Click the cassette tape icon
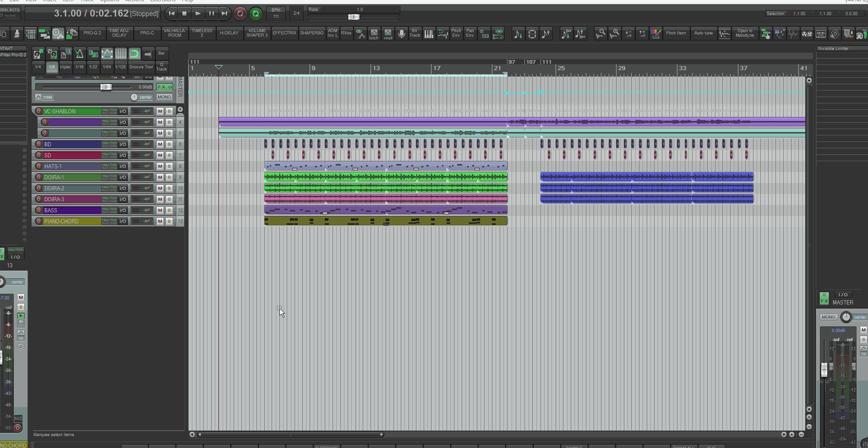The height and width of the screenshot is (448, 868). point(820,34)
